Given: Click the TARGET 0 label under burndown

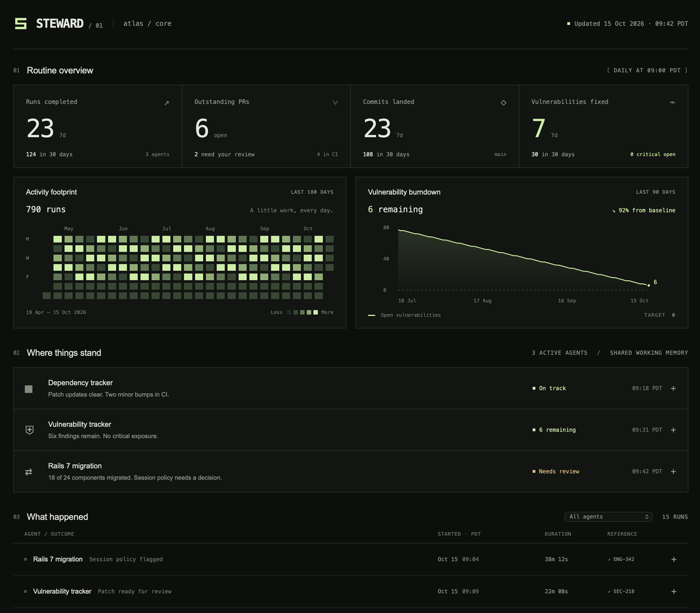Looking at the screenshot, I should pyautogui.click(x=659, y=315).
